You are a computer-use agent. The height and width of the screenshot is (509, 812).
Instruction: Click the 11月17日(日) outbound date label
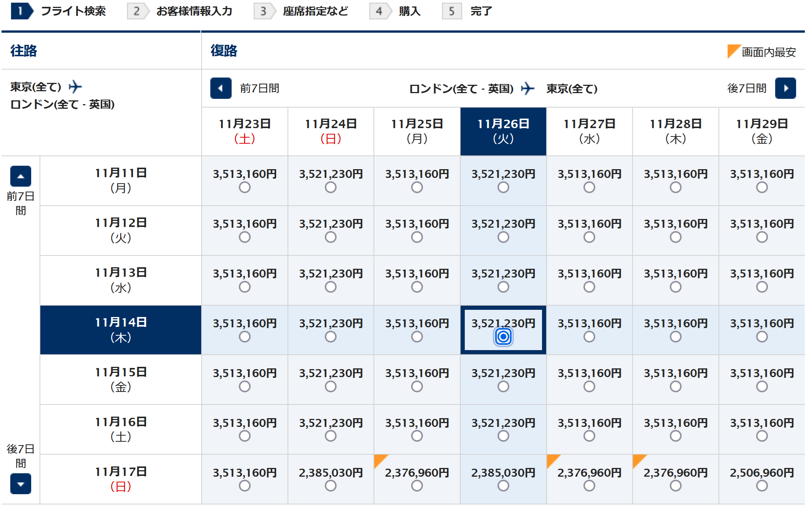(121, 479)
